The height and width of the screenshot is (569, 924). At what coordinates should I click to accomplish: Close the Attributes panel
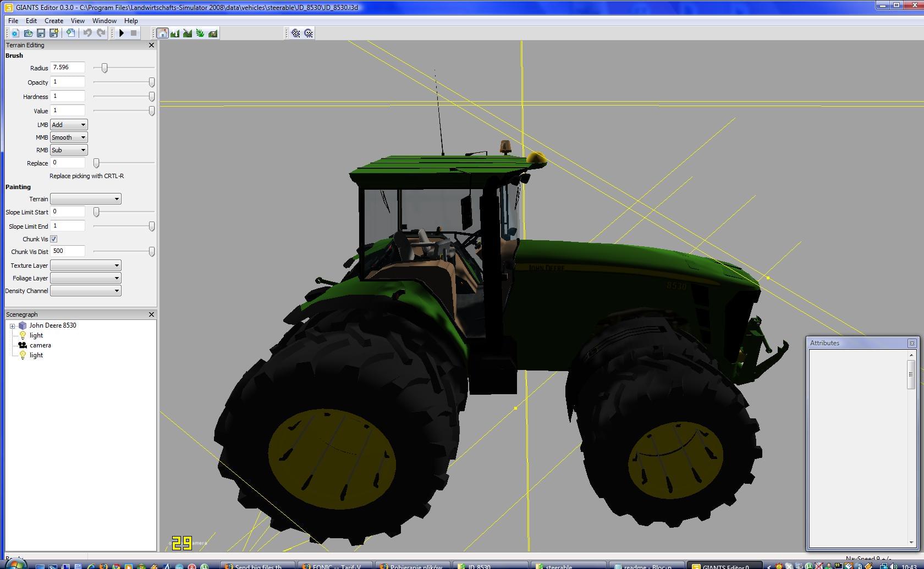[x=912, y=343]
